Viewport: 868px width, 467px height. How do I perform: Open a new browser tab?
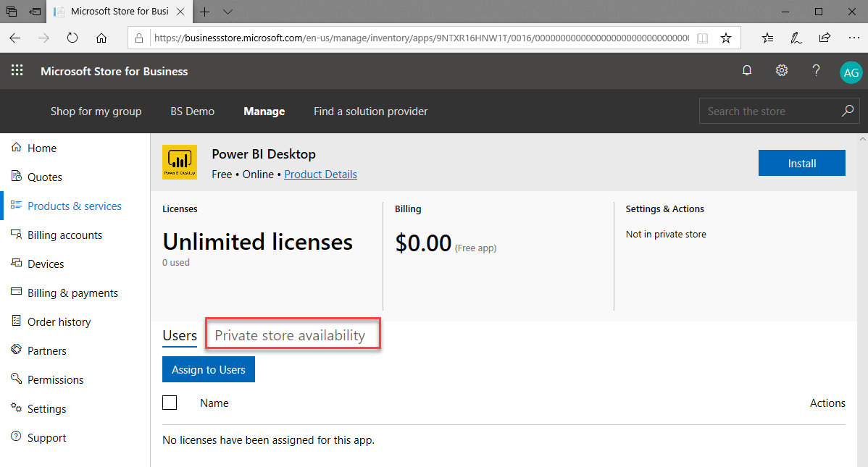coord(205,12)
